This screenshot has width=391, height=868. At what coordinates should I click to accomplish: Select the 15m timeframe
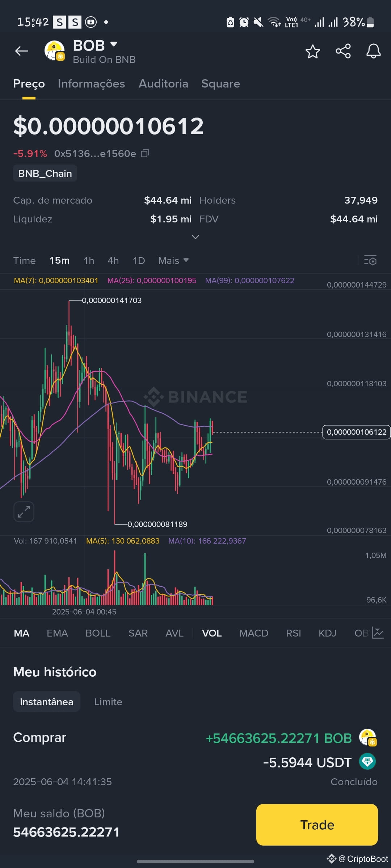pyautogui.click(x=59, y=260)
